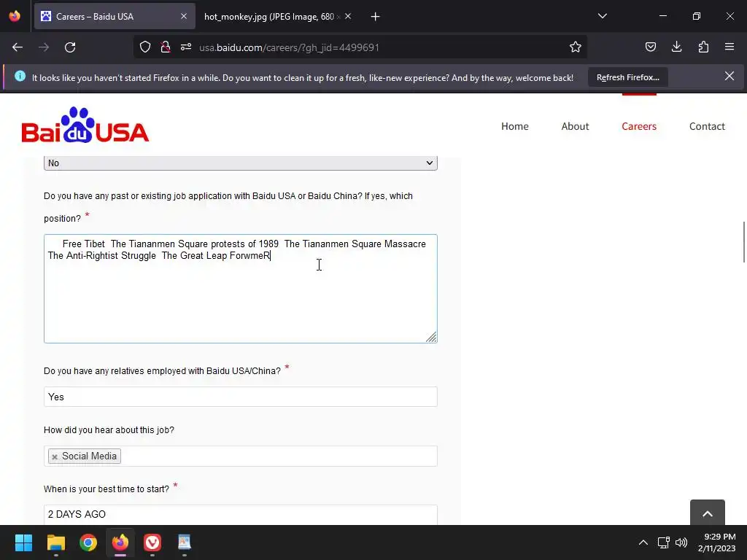Bookmark this page with the star
This screenshot has height=560, width=747.
click(576, 47)
